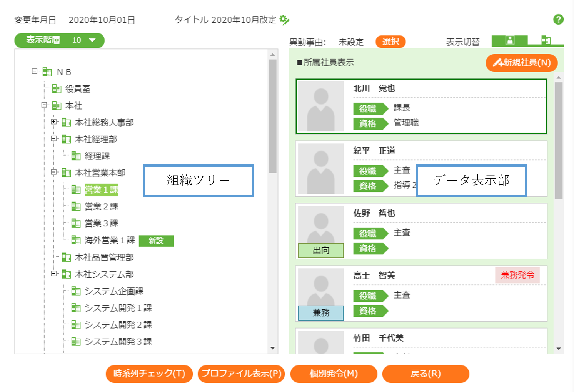Expand the 本社総務人事部 tree node

(x=54, y=122)
